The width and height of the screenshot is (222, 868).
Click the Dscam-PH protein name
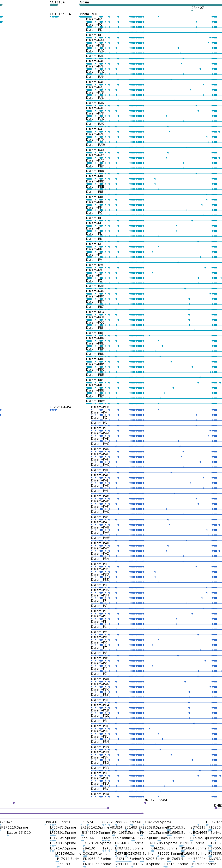(99, 611)
